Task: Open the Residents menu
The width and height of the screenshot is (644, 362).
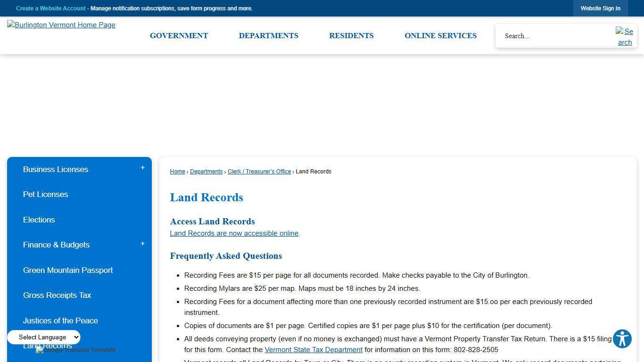Action: pyautogui.click(x=351, y=36)
